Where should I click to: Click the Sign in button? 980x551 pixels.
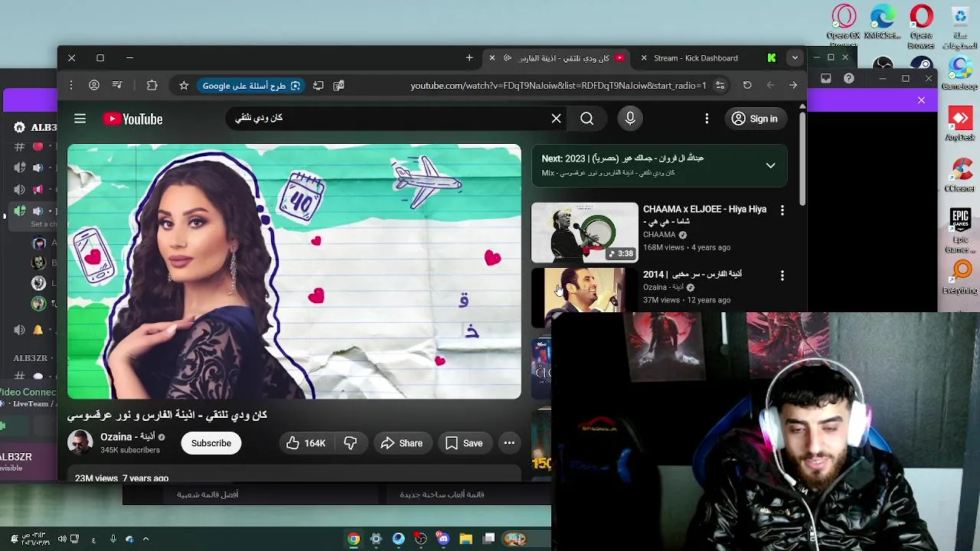click(755, 119)
